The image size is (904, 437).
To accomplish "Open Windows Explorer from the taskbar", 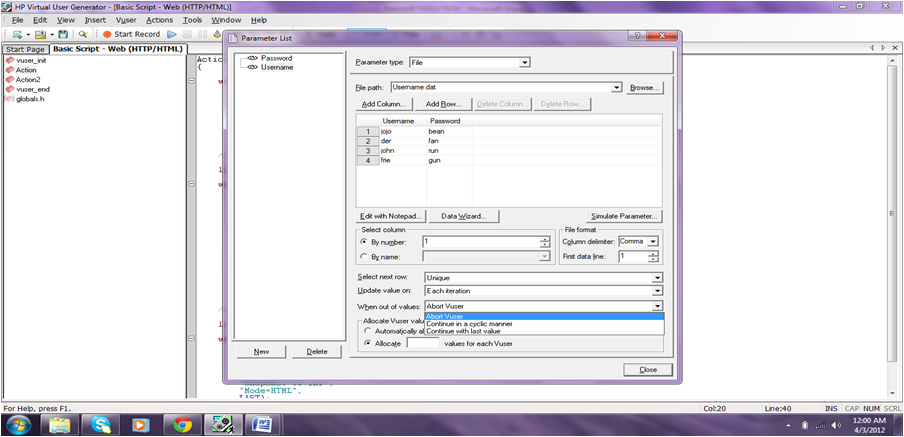I will (59, 425).
